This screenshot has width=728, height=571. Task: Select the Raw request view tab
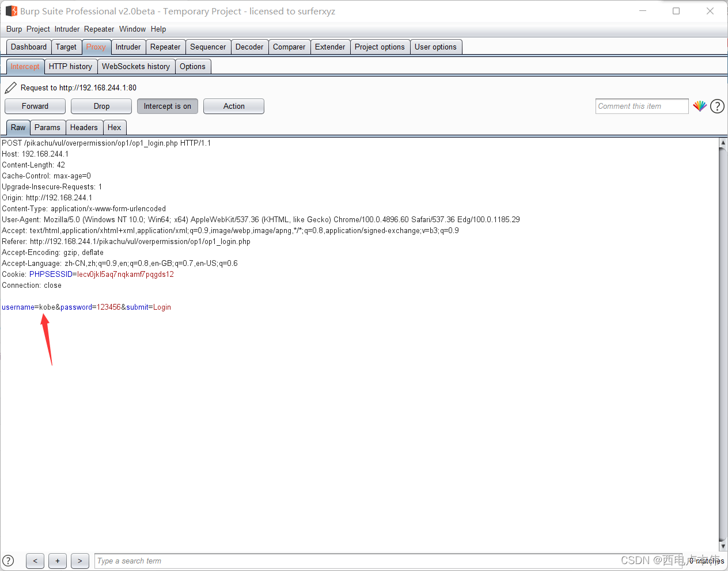(18, 128)
